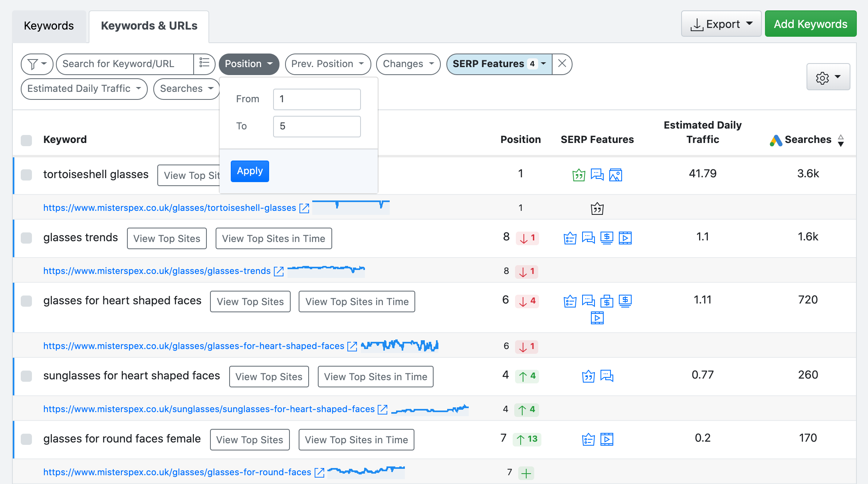Open the Export menu
This screenshot has width=868, height=484.
(721, 24)
